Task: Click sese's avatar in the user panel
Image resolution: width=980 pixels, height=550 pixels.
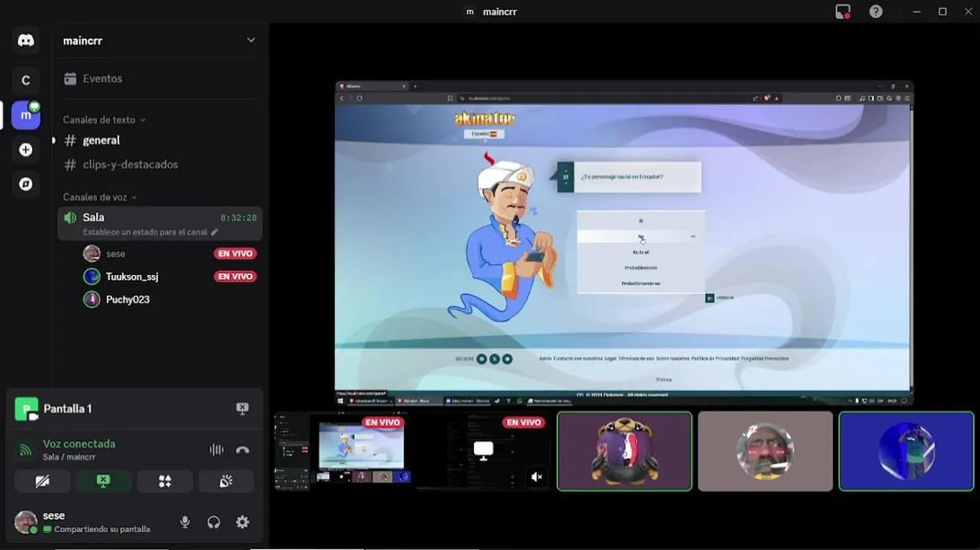Action: pyautogui.click(x=26, y=522)
